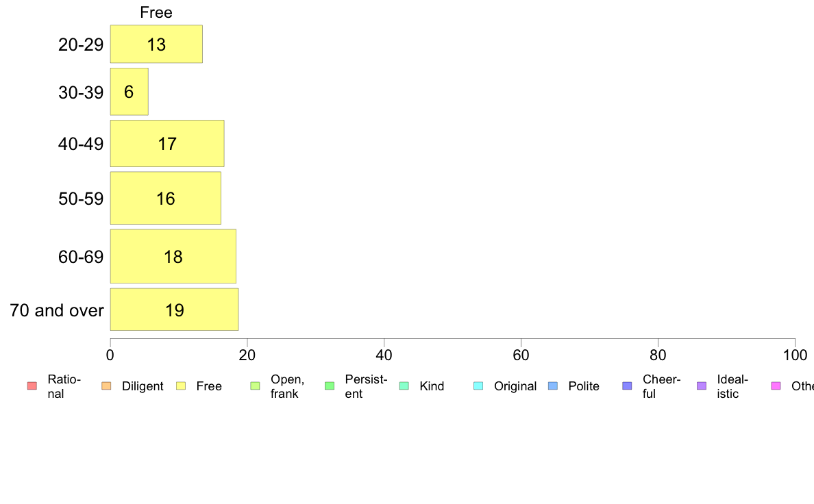Select the 20-29 bar showing 13
The image size is (814, 504).
click(x=156, y=45)
